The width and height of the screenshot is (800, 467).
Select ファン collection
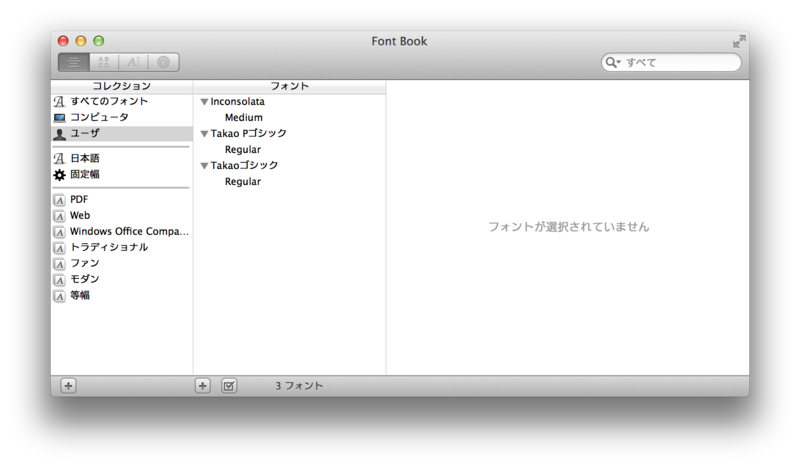click(121, 263)
